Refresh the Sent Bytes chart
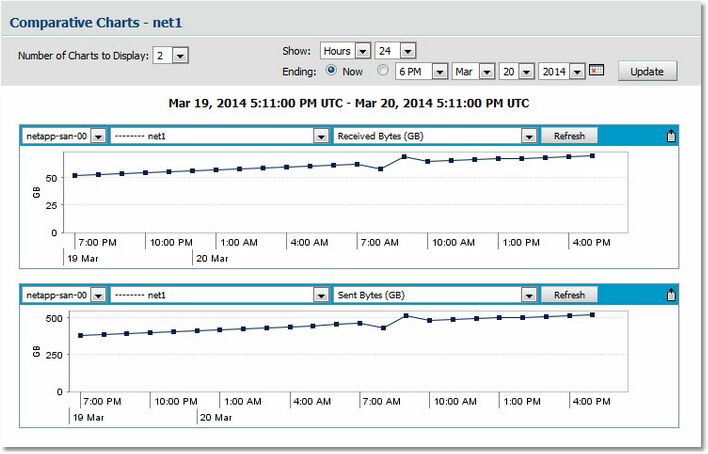 [x=569, y=295]
